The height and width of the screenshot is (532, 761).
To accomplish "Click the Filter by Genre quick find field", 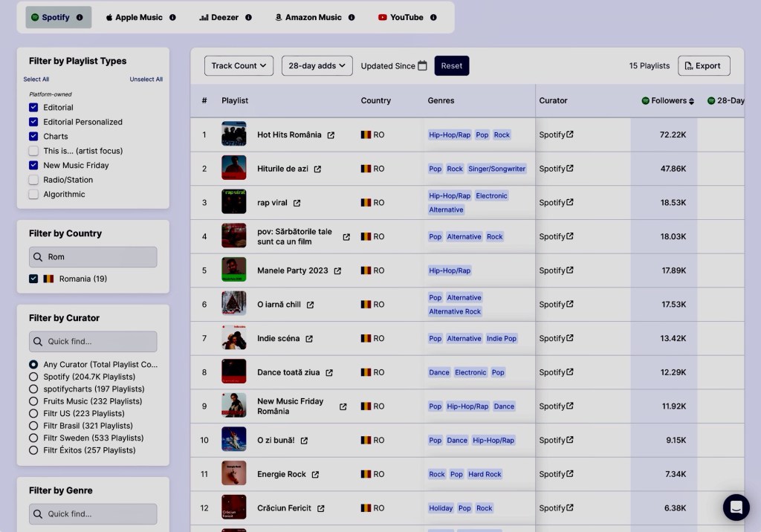I will (93, 513).
